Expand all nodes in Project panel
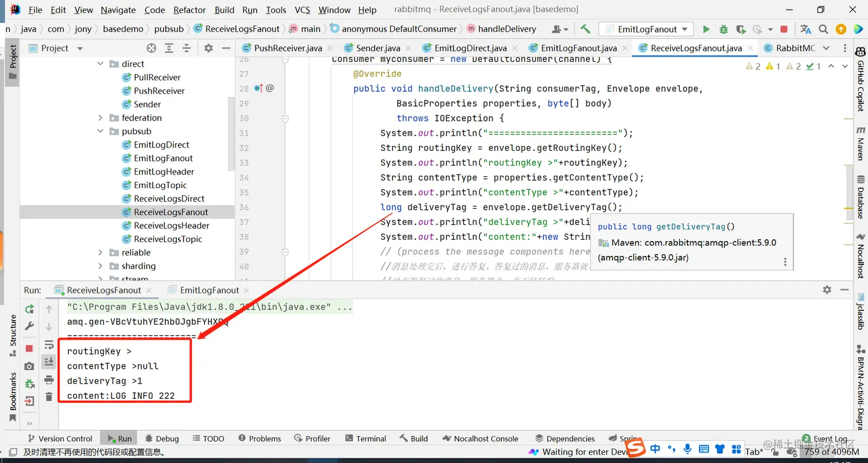 [x=169, y=48]
